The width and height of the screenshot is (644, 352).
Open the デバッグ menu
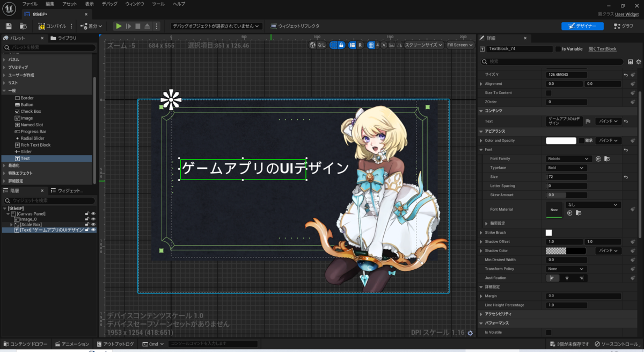(109, 4)
